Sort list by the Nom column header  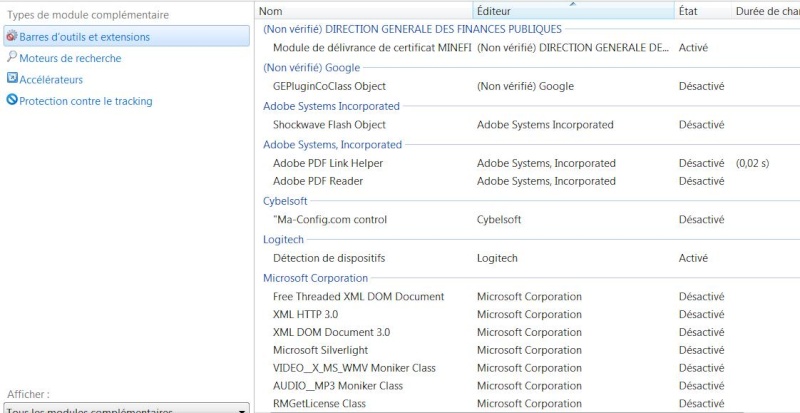pyautogui.click(x=364, y=11)
